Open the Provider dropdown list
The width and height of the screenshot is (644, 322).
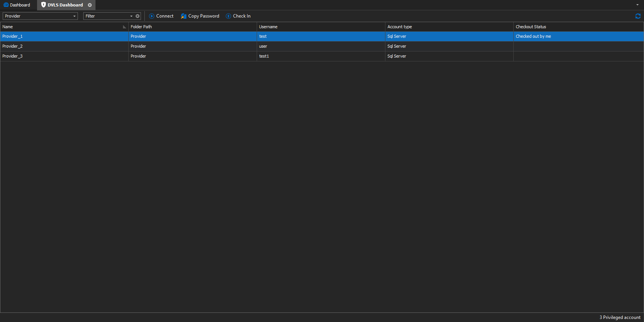pos(74,16)
